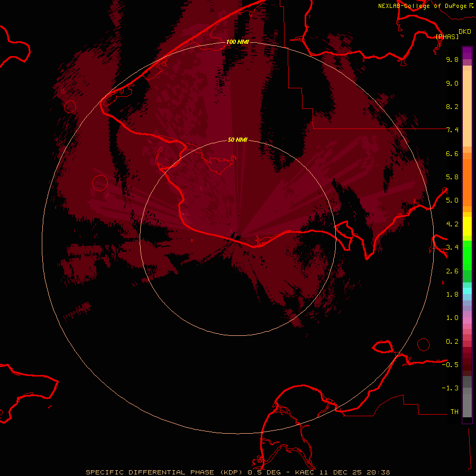Viewport: 476px width, 476px height.
Task: Click the NEXLAB-College of DuPage credit text
Action: pos(422,6)
